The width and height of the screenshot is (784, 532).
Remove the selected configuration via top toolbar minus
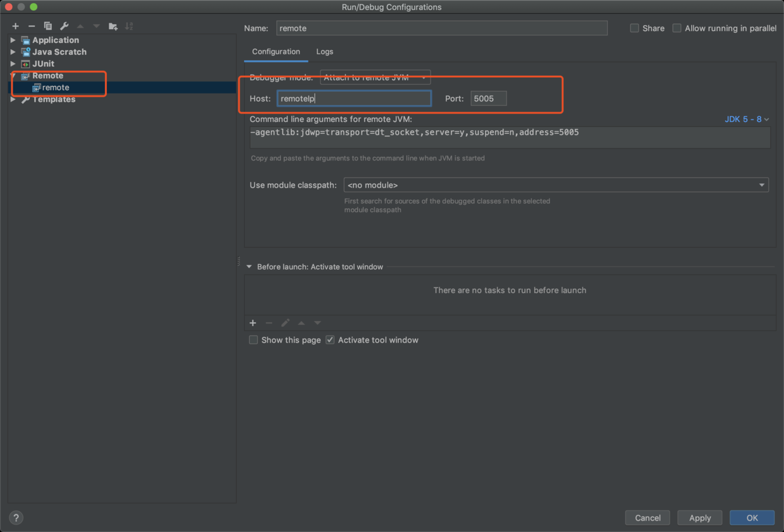[x=32, y=26]
